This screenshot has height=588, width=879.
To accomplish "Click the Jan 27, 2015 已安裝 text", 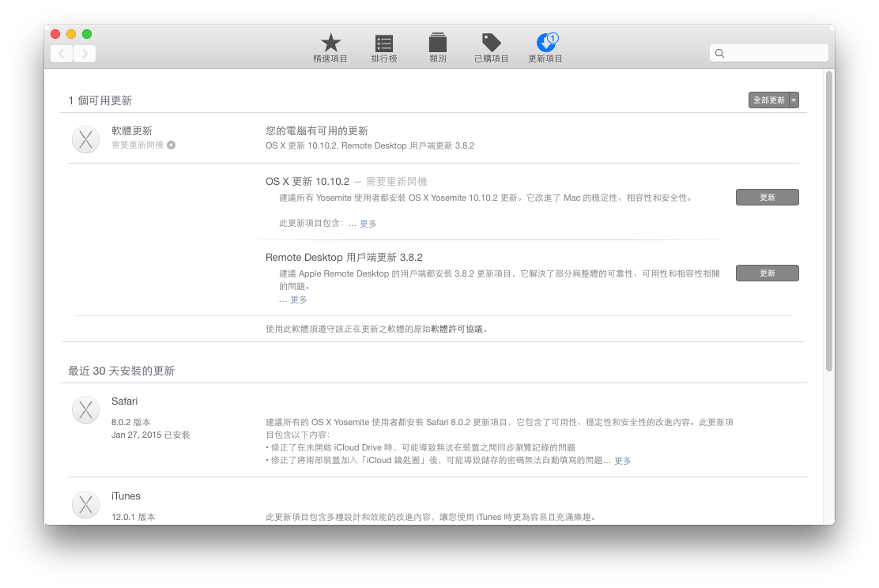I will click(151, 435).
